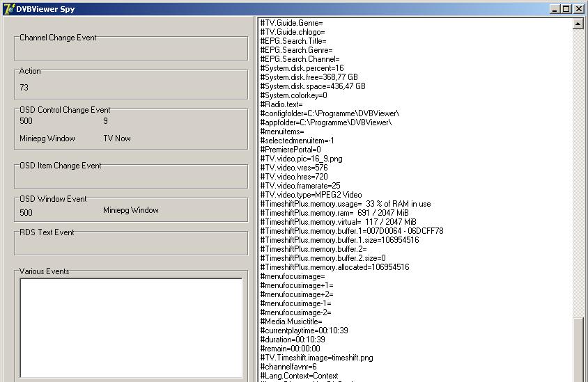The height and width of the screenshot is (382, 588).
Task: Maximize the DVBViewer Spy window
Action: click(566, 9)
